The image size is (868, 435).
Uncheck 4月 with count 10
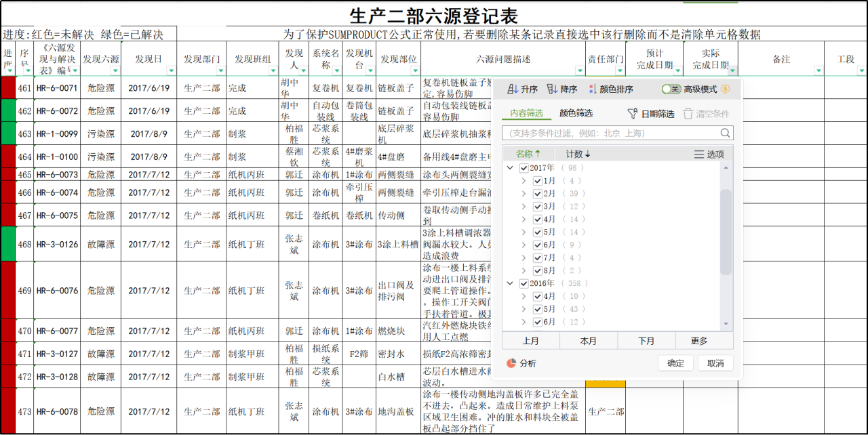pos(538,296)
